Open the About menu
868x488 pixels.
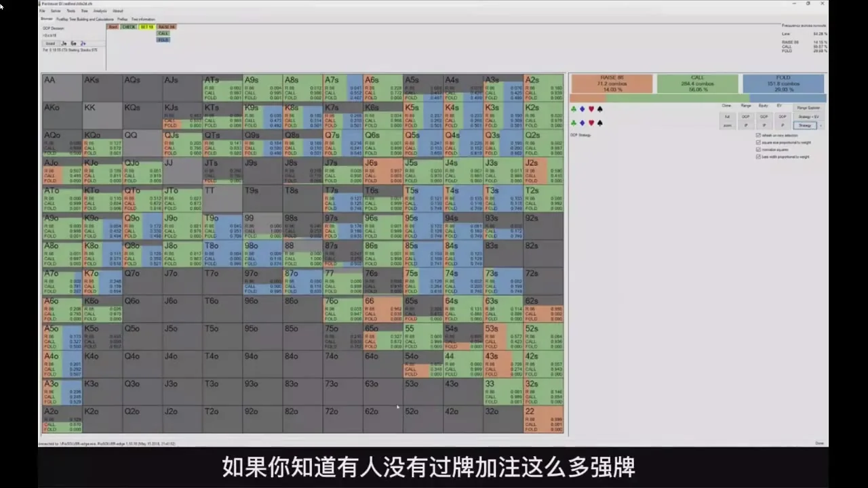click(117, 12)
